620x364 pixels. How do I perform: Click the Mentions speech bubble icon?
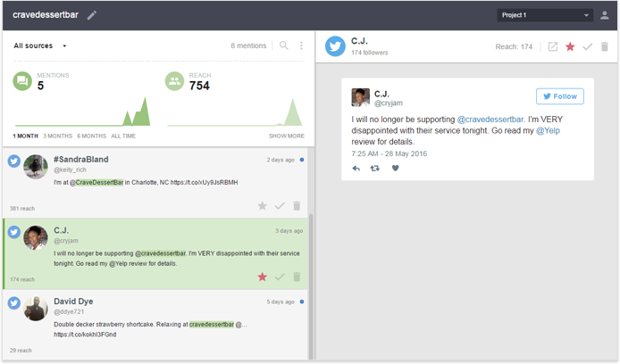[22, 81]
